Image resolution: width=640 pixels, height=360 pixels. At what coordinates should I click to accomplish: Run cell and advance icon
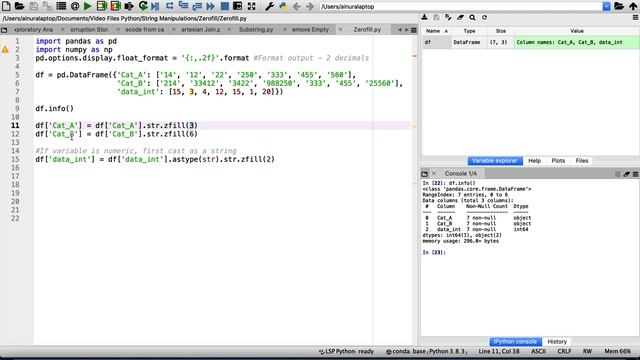(116, 6)
